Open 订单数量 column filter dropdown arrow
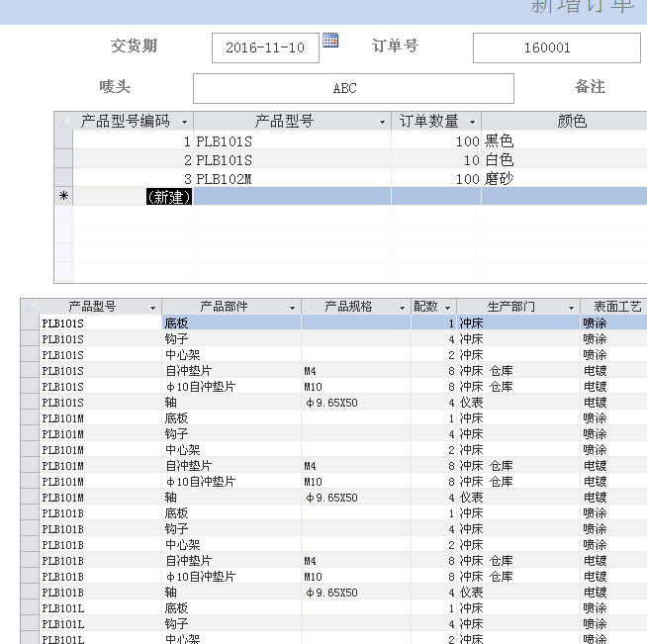 point(472,122)
